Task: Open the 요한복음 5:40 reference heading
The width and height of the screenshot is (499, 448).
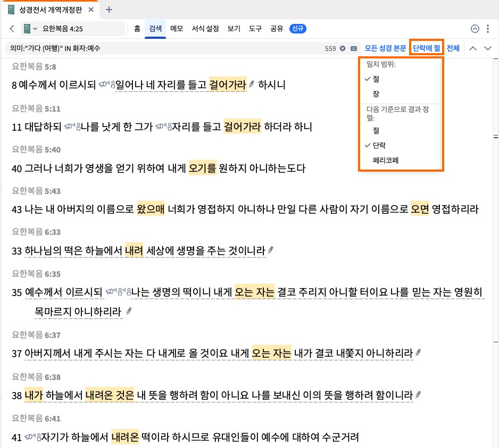Action: point(36,149)
